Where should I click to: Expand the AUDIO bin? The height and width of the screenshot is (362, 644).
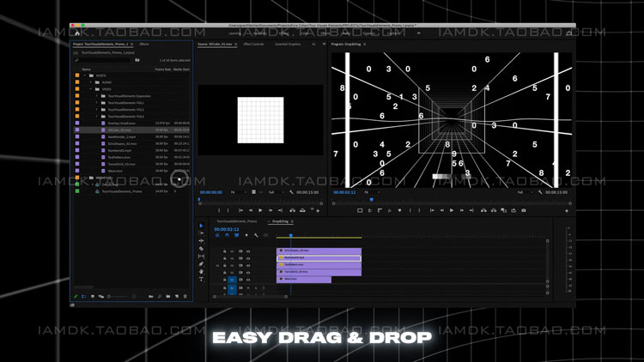(x=91, y=82)
